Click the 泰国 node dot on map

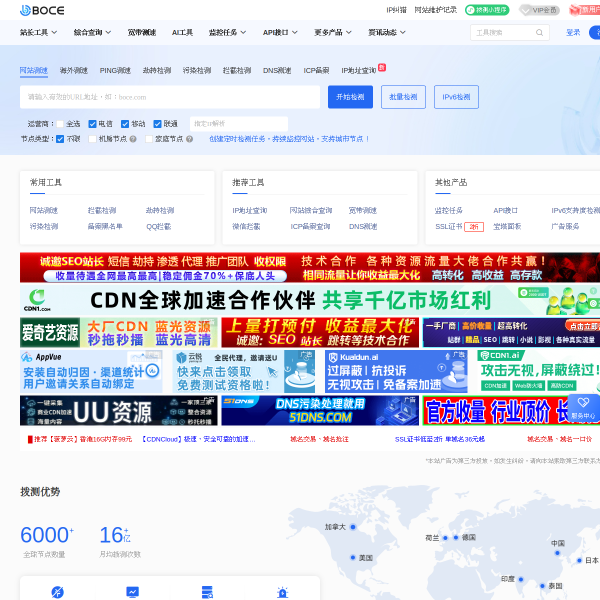[542, 585]
